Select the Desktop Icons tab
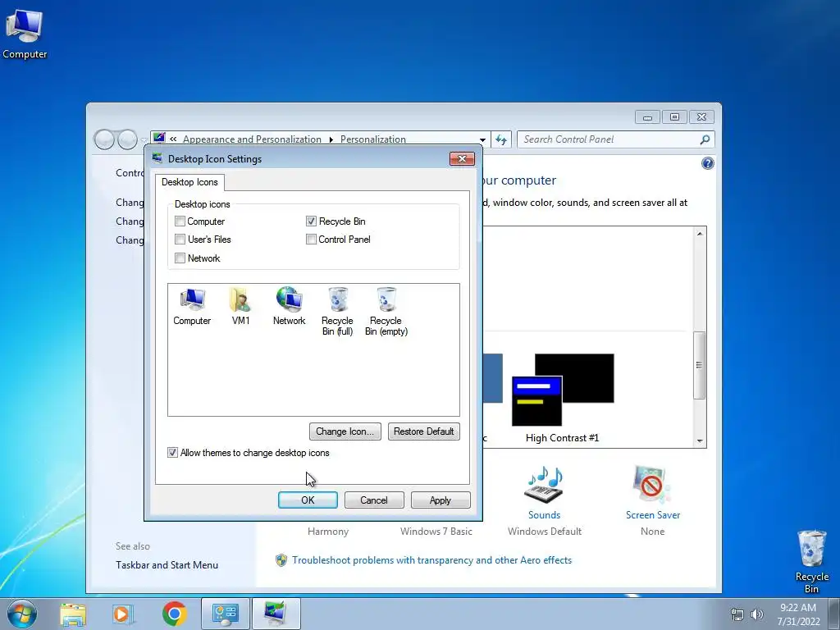This screenshot has width=840, height=630. [x=189, y=182]
